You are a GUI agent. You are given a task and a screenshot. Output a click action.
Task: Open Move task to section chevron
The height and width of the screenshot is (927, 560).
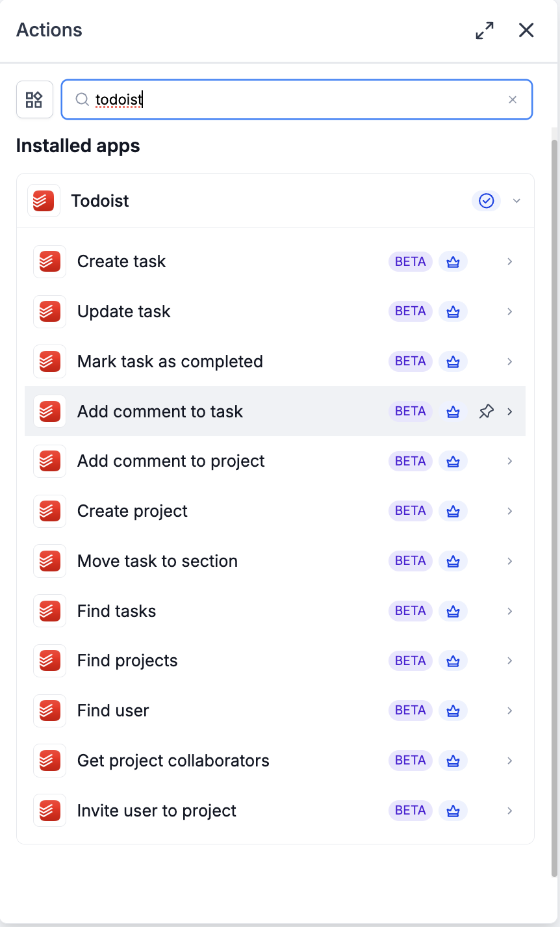point(510,561)
